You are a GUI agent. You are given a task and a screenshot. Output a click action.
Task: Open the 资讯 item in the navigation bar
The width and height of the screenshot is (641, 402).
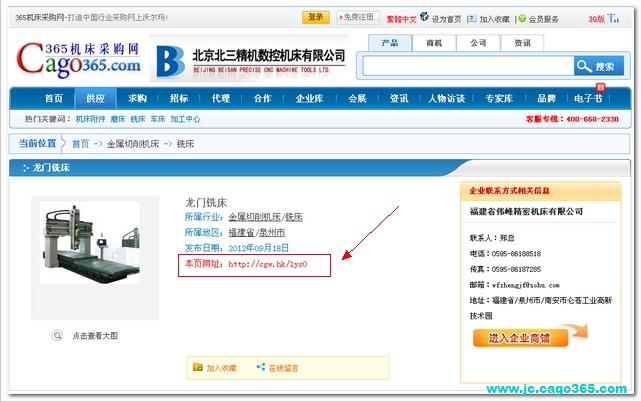[x=399, y=99]
